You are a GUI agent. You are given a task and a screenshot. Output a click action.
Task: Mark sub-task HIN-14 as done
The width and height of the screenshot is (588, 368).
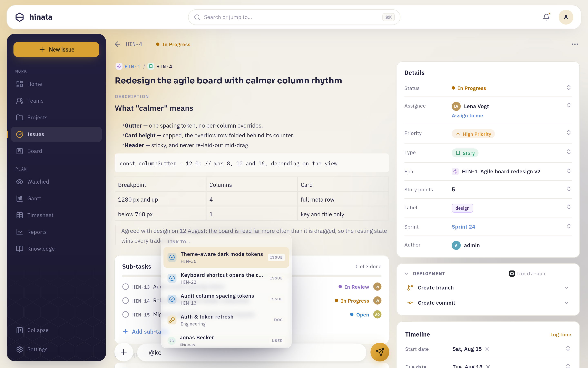(125, 301)
